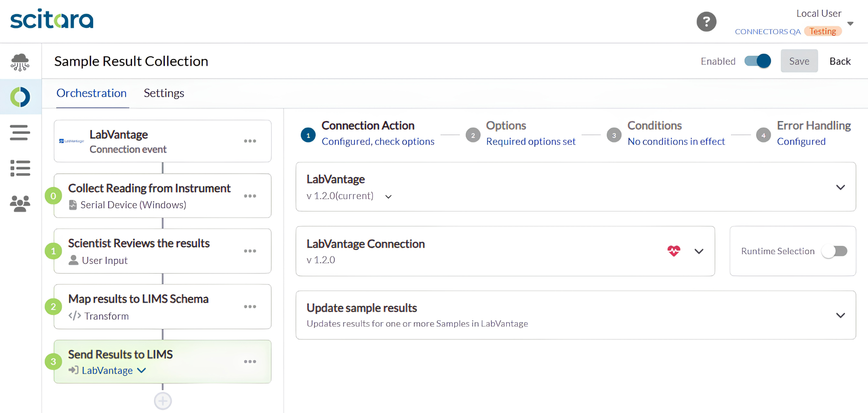Screen dimensions: 868x413
Task: Select the Map results to LIMS Schema card
Action: 163,307
